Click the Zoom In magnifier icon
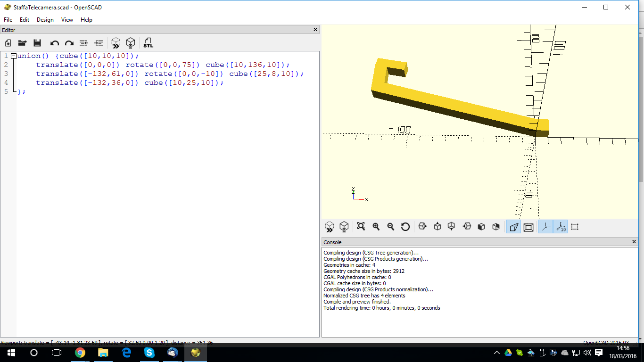 376,227
